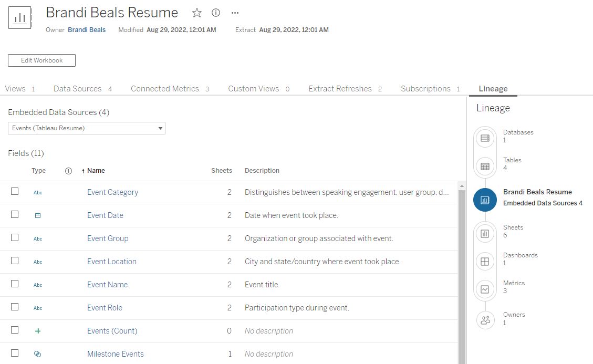
Task: Select the Sheets lineage icon
Action: point(485,234)
